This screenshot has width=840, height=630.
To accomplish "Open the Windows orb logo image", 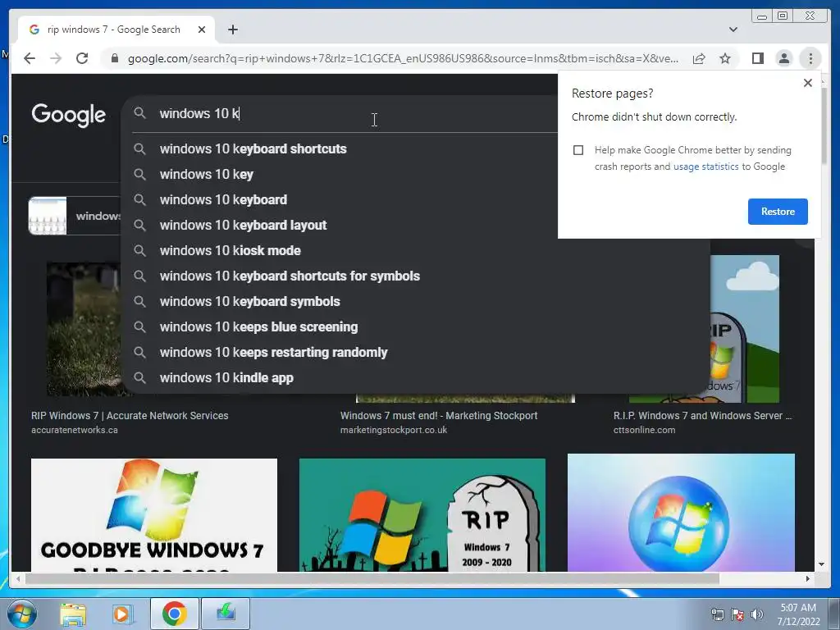I will [x=681, y=513].
